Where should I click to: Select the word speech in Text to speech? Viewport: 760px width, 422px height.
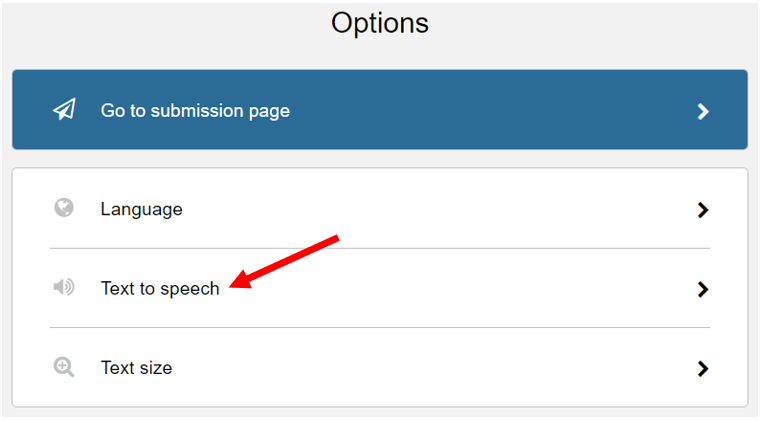pos(190,289)
